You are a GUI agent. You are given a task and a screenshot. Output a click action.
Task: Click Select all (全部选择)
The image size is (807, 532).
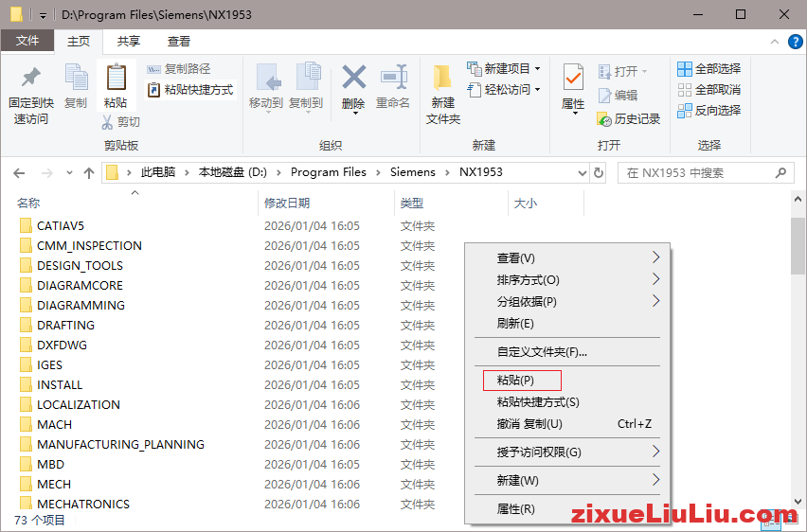click(709, 69)
